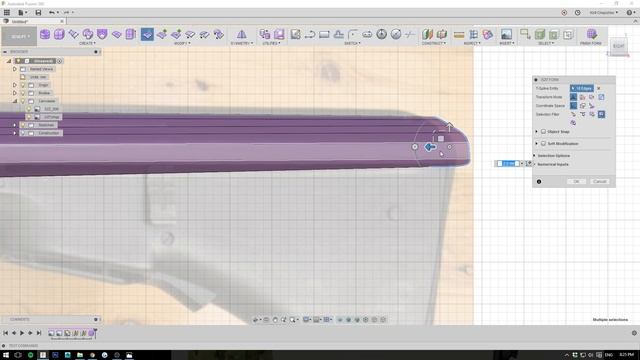Expand the Sketches tree node
The image size is (640, 360).
coord(15,125)
